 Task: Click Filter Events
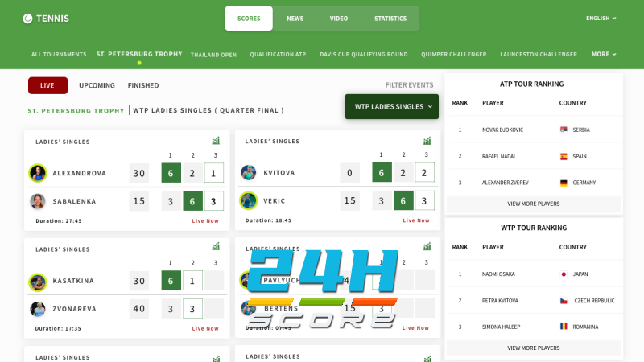point(409,85)
